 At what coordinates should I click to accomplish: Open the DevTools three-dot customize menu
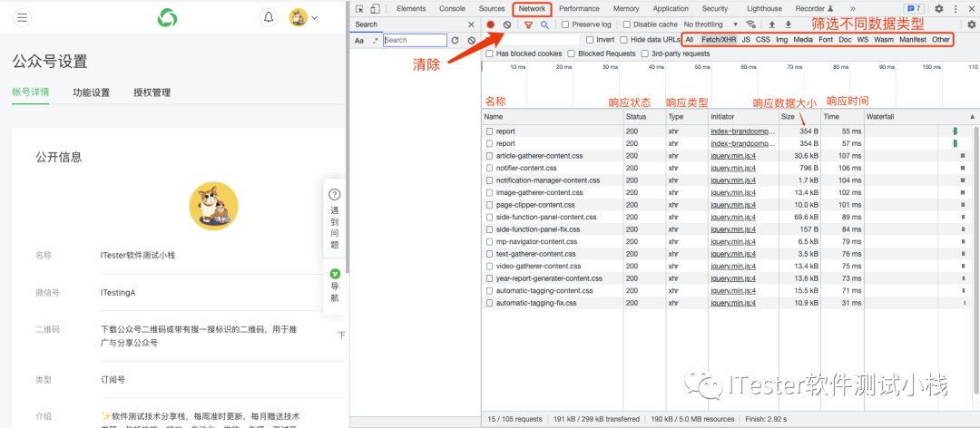click(x=955, y=9)
